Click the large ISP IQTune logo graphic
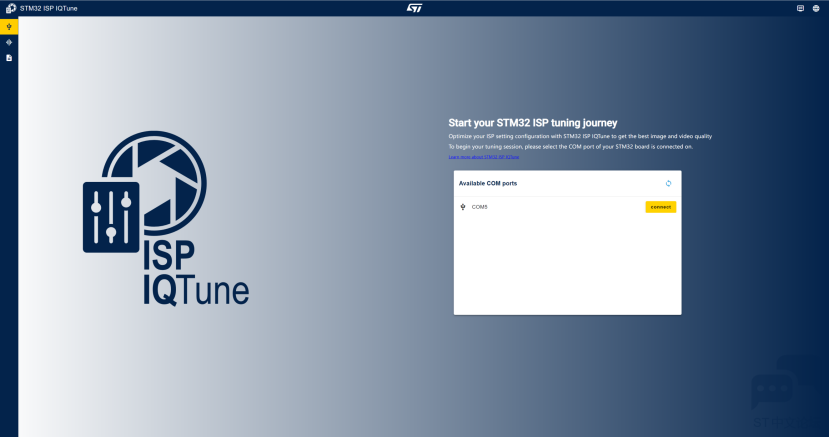 pos(166,219)
